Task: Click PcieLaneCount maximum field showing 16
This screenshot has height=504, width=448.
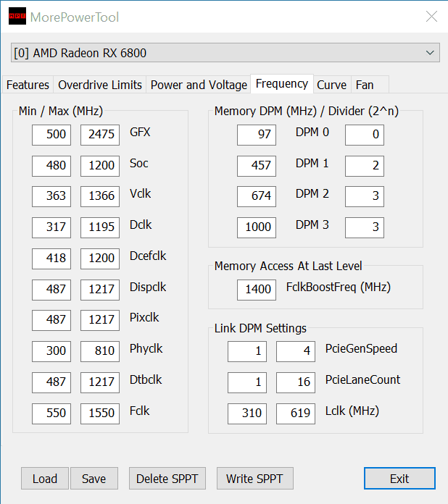Action: pyautogui.click(x=296, y=382)
